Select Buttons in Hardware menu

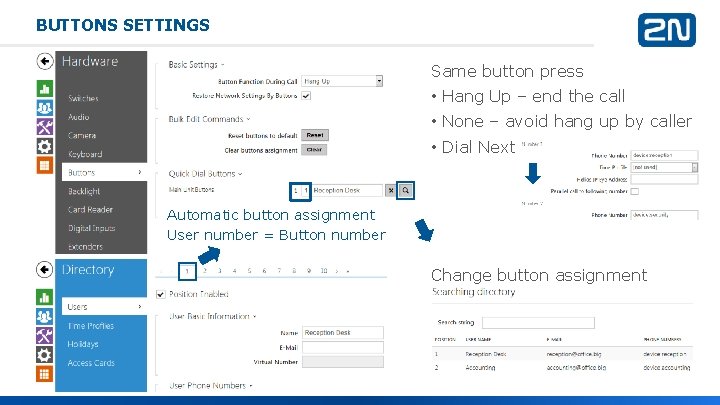pyautogui.click(x=104, y=173)
